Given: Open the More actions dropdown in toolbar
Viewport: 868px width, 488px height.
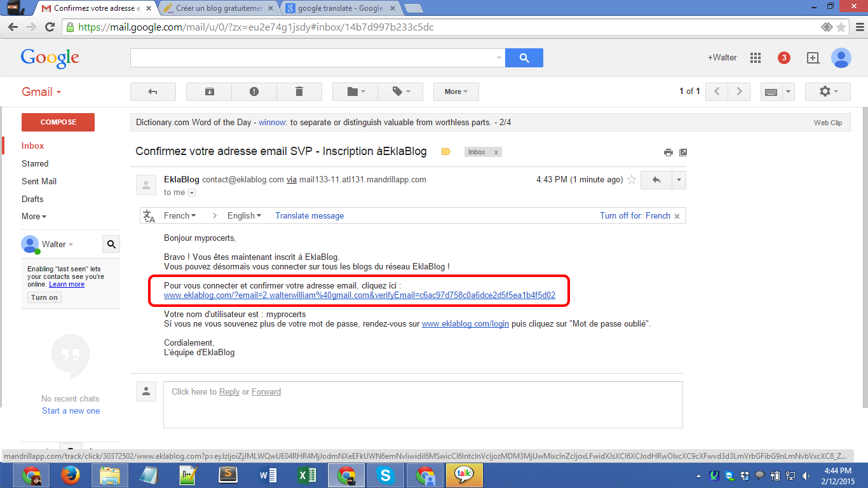Looking at the screenshot, I should pos(456,91).
